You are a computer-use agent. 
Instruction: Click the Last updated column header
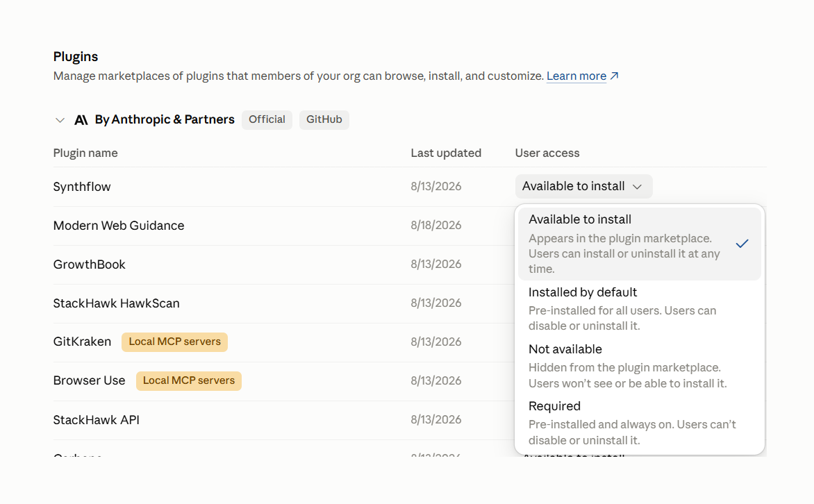pyautogui.click(x=446, y=153)
